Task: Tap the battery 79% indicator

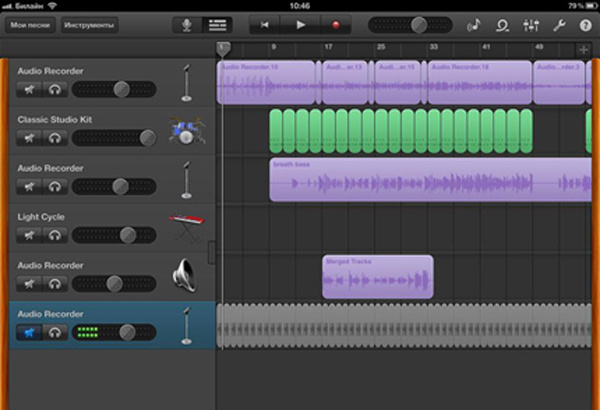Action: pyautogui.click(x=582, y=6)
